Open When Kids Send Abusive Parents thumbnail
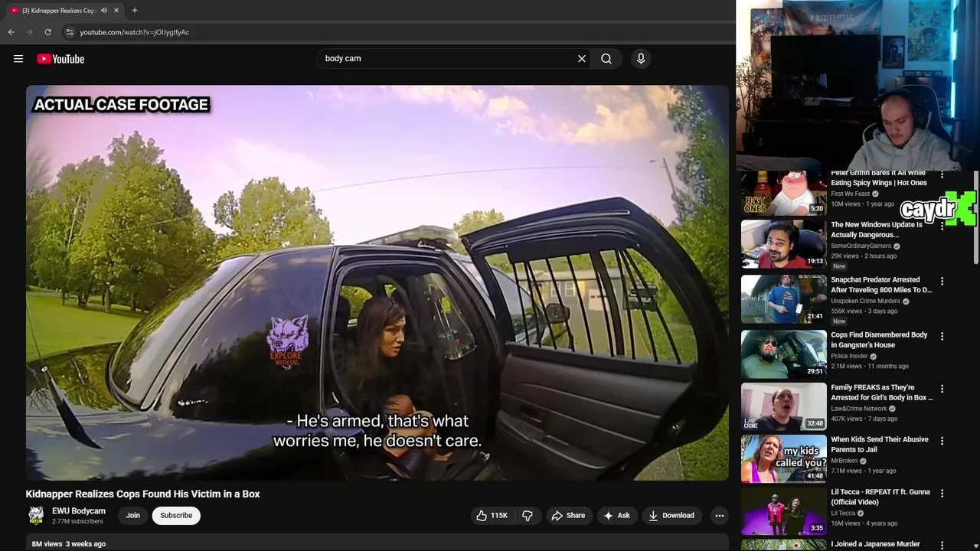The height and width of the screenshot is (551, 980). 784,459
